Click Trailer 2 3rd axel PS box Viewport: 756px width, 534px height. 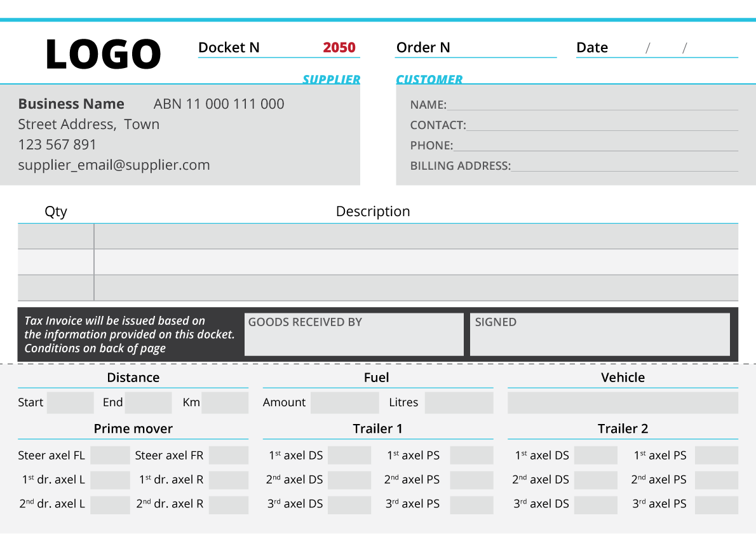coord(717,504)
